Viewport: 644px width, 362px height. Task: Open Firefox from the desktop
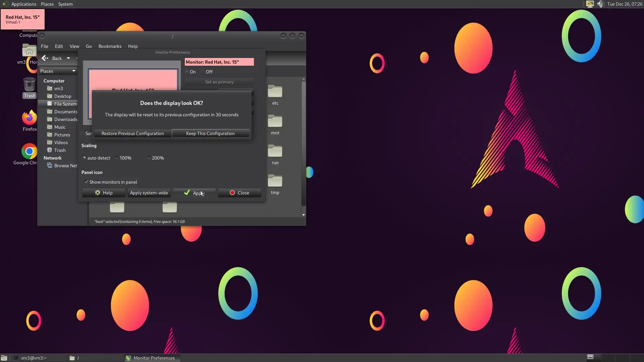tap(29, 118)
